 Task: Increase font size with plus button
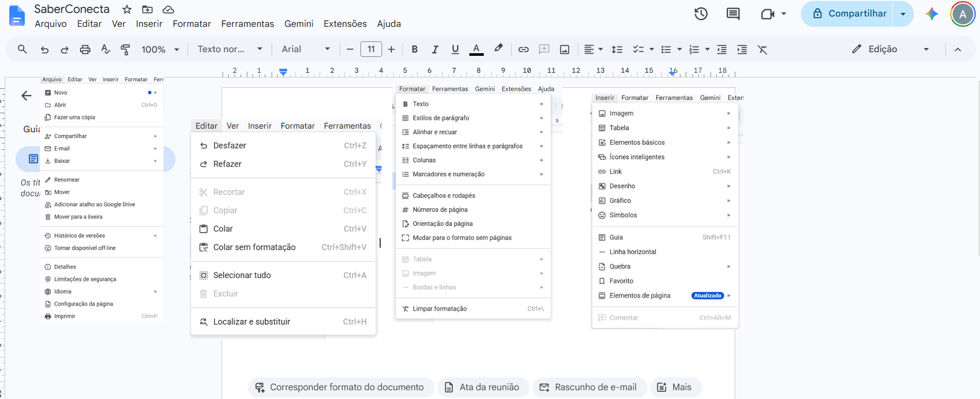pyautogui.click(x=391, y=49)
